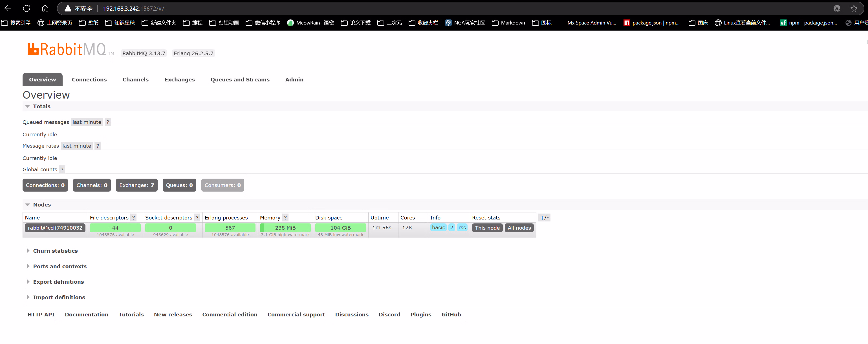Click the browser home icon
This screenshot has width=868, height=344.
45,8
